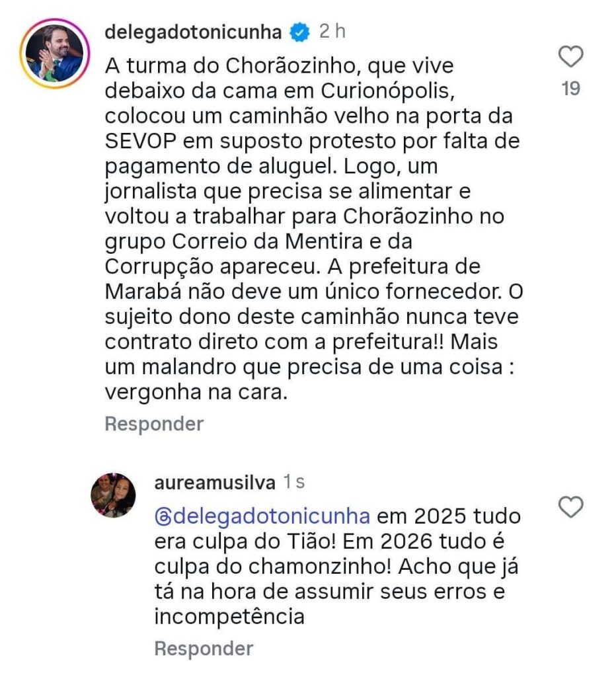The height and width of the screenshot is (677, 616).
Task: Click the Threads logo before the mention
Action: [161, 516]
